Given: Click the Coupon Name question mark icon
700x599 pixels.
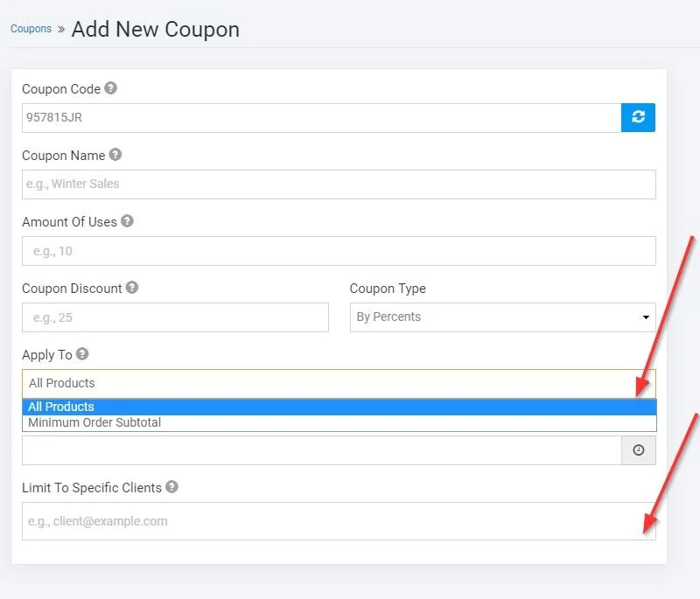Looking at the screenshot, I should click(115, 155).
